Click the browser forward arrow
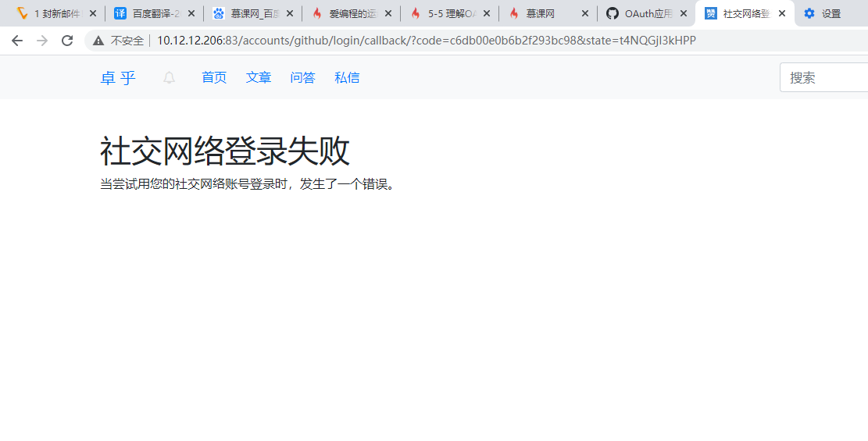The width and height of the screenshot is (868, 441). click(42, 41)
